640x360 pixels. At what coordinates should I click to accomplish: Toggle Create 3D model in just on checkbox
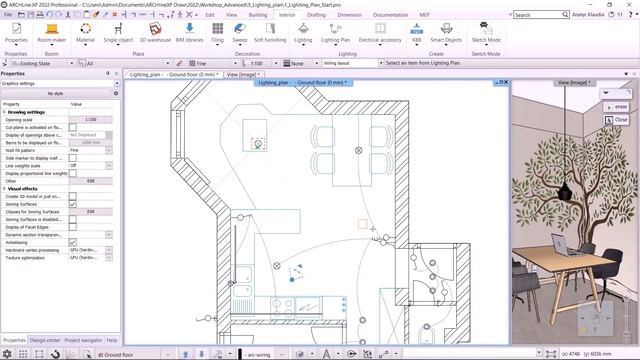click(73, 196)
